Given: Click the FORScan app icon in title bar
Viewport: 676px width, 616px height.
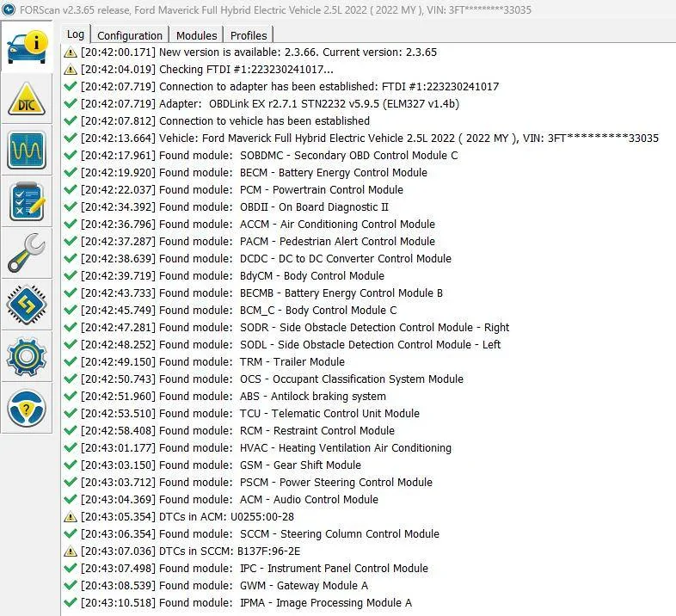Looking at the screenshot, I should coord(9,9).
